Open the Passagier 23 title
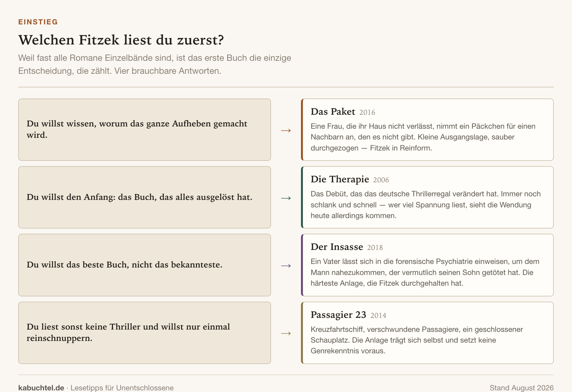The width and height of the screenshot is (572, 392). (338, 315)
